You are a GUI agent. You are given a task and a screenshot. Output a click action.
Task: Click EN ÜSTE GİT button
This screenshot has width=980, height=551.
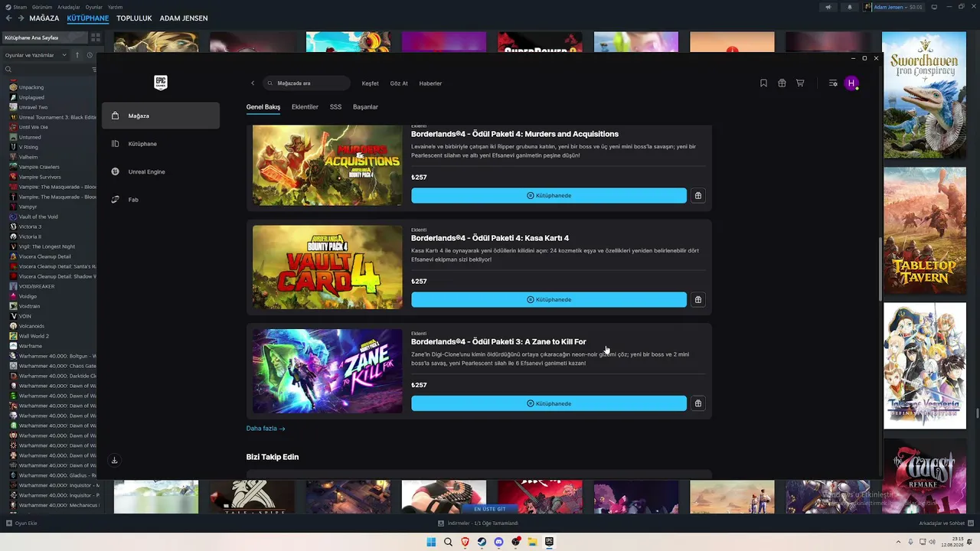pyautogui.click(x=490, y=509)
